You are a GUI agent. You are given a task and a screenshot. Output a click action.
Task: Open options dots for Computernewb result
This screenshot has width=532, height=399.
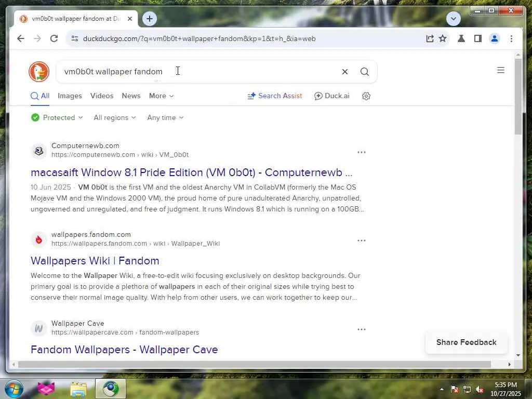pyautogui.click(x=362, y=152)
